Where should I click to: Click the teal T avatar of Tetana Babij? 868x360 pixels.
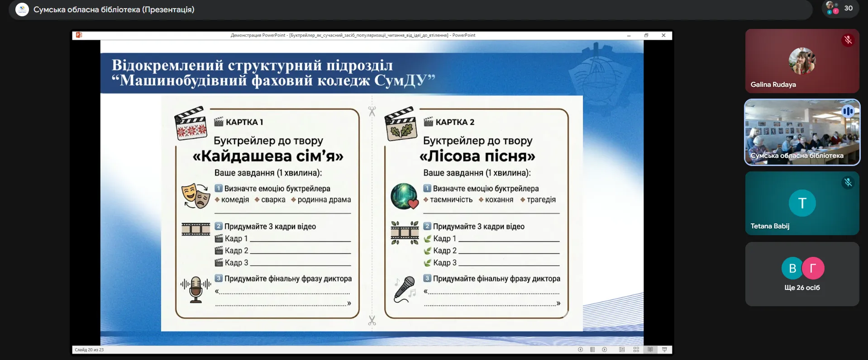click(802, 203)
